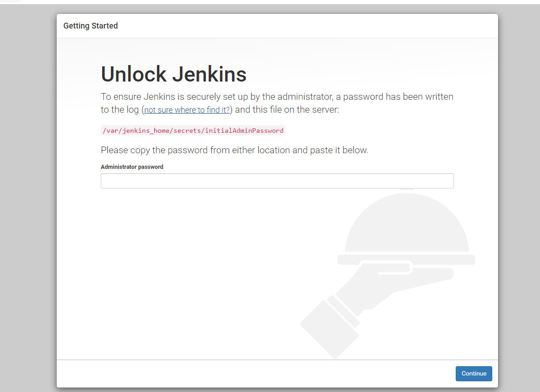This screenshot has height=392, width=540.
Task: Open the 'not sure where to find it?' link
Action: (187, 110)
